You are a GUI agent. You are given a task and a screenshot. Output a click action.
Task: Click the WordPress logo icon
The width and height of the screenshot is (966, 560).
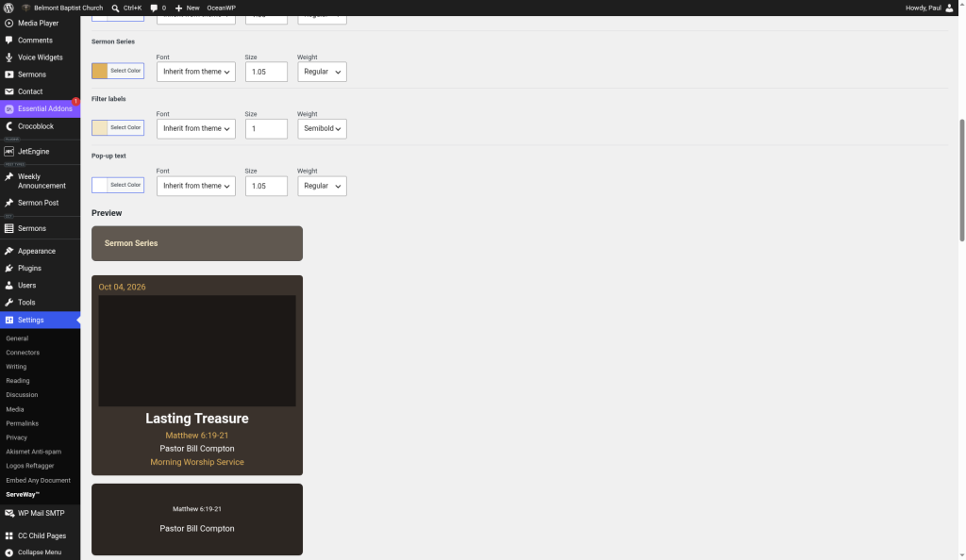click(8, 8)
